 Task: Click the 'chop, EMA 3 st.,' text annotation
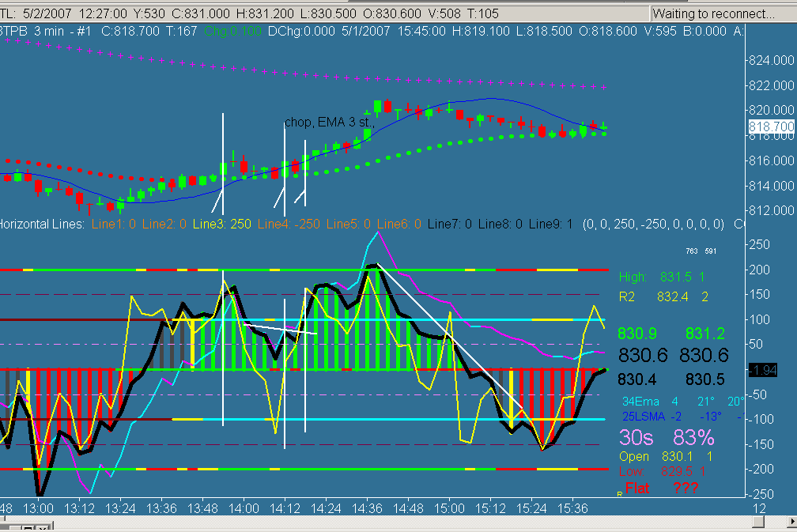330,123
